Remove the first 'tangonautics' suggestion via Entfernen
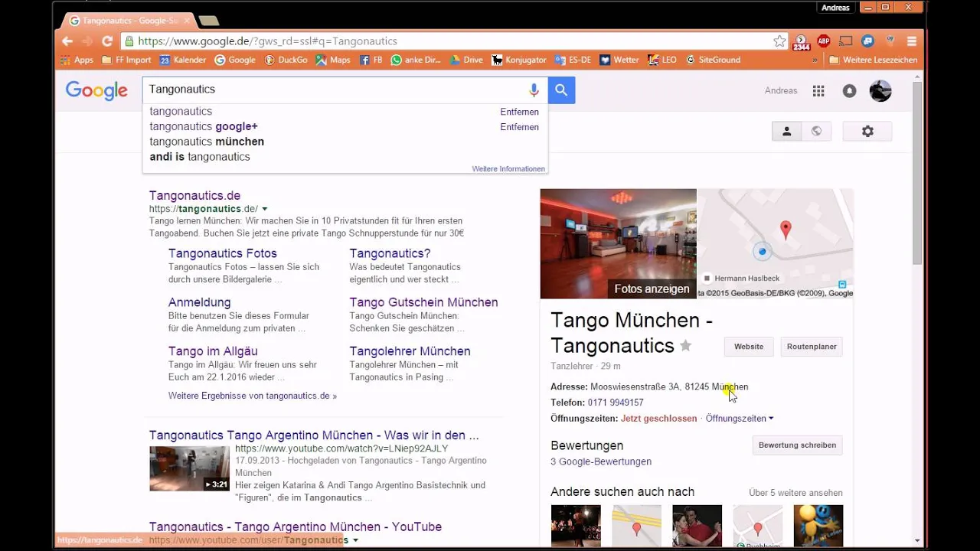The height and width of the screenshot is (551, 980). click(x=520, y=112)
